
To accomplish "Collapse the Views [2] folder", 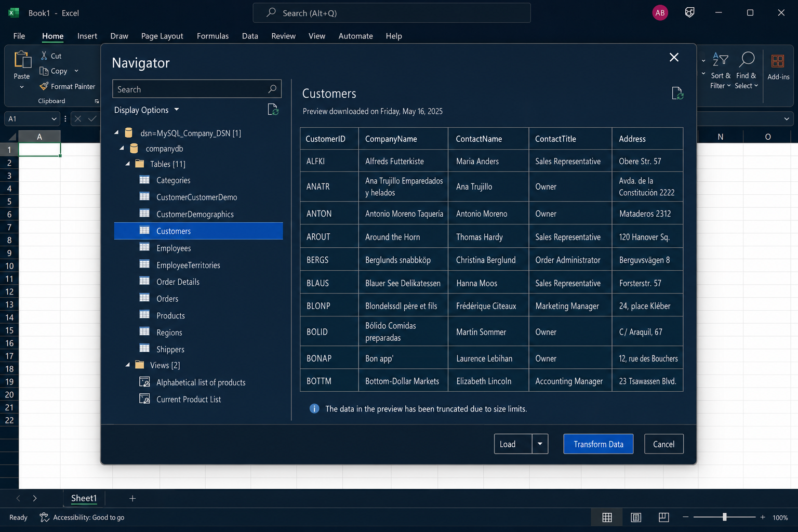I will tap(128, 365).
